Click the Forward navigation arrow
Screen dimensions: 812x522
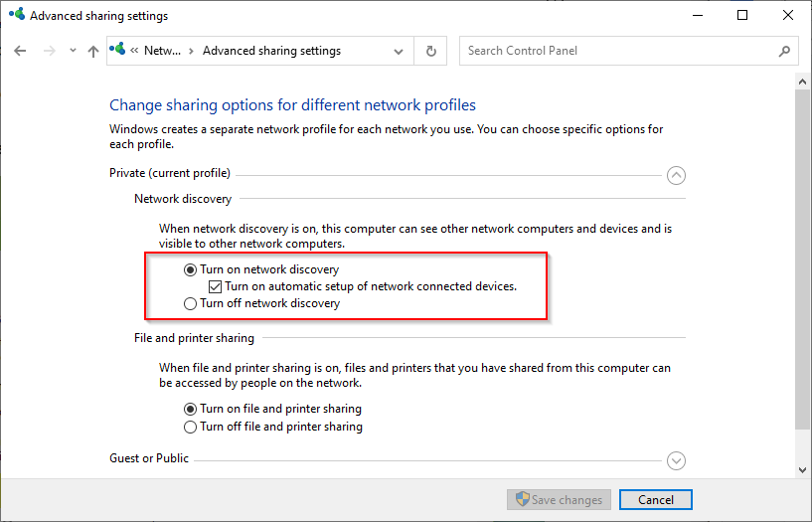click(x=49, y=51)
